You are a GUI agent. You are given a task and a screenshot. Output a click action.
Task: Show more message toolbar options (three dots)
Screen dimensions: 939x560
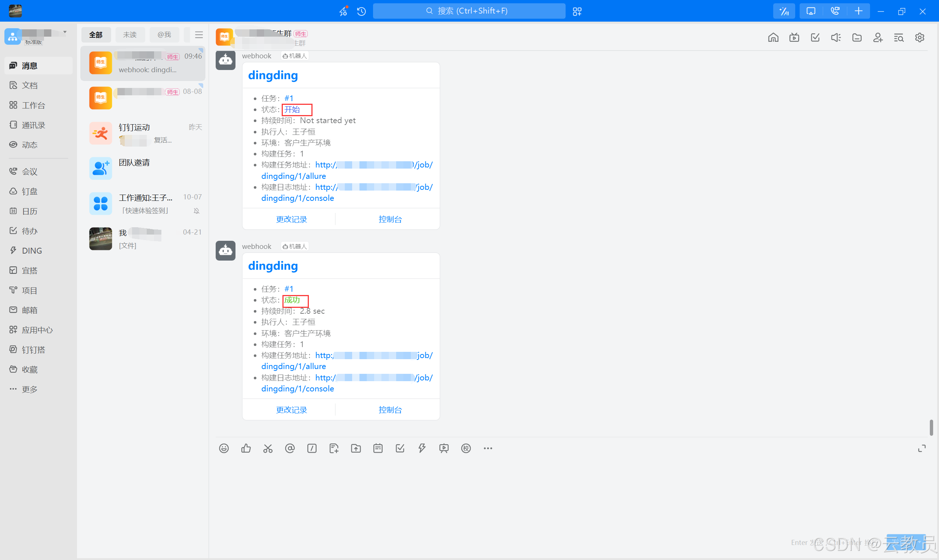(488, 448)
